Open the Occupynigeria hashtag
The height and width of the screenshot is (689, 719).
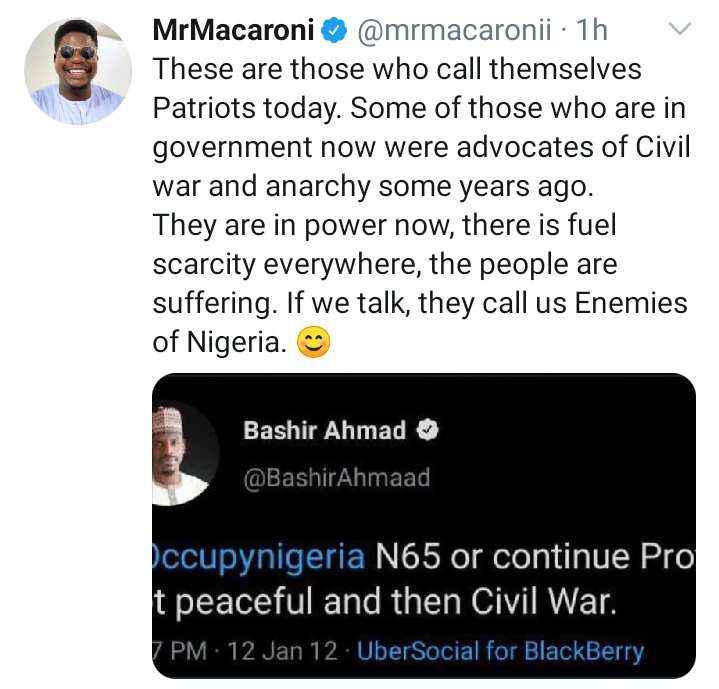[258, 556]
